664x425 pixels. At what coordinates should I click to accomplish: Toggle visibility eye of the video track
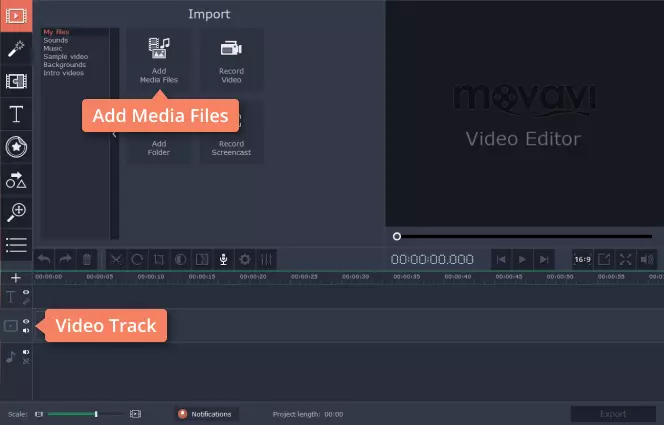[26, 321]
